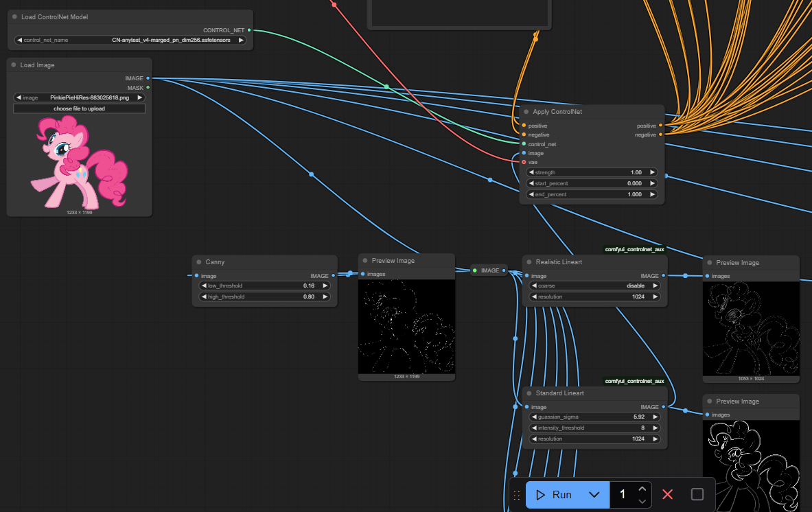
Task: Click the CONTROL_NET output socket
Action: click(x=249, y=30)
